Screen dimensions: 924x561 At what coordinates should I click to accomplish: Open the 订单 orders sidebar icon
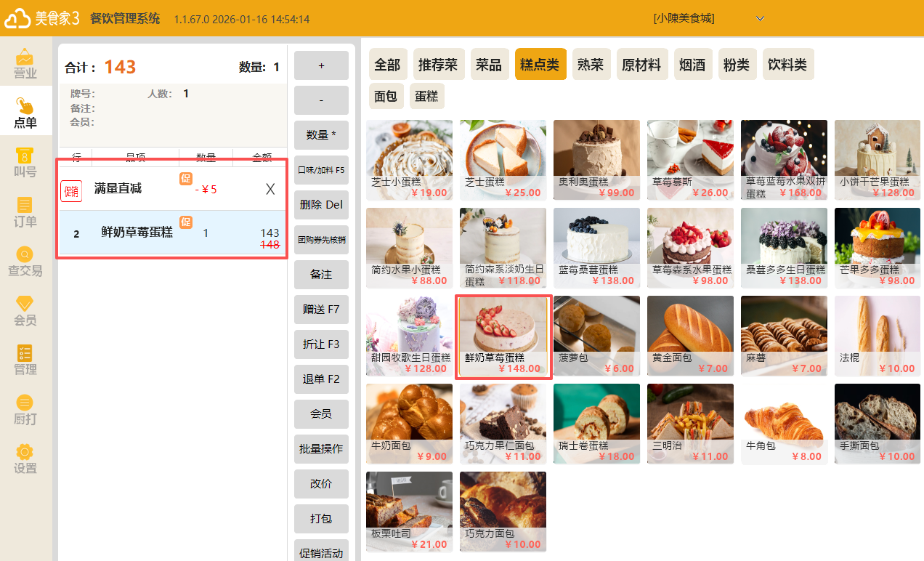[x=25, y=212]
